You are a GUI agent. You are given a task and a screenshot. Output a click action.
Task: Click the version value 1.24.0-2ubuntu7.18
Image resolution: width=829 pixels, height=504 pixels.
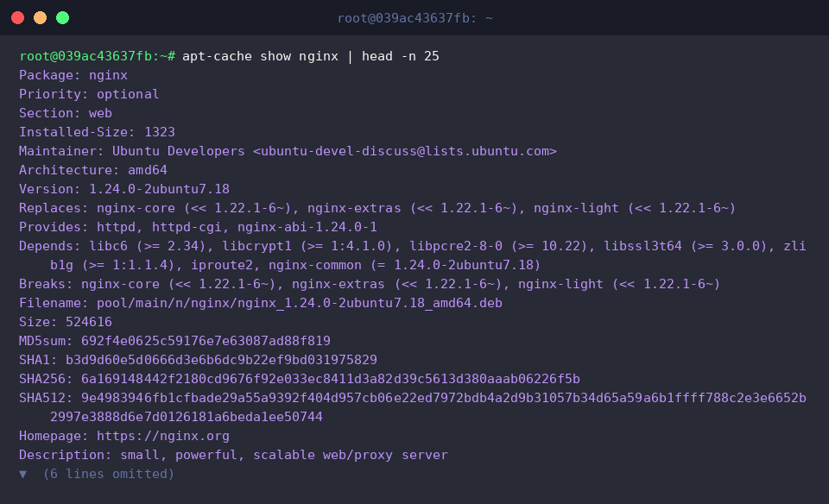click(159, 189)
